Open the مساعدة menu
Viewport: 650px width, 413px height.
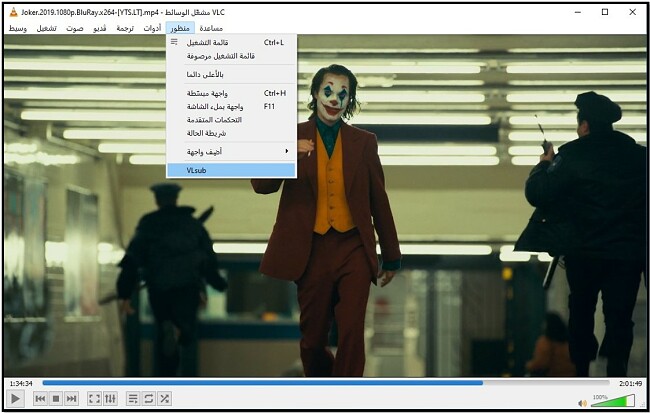211,28
